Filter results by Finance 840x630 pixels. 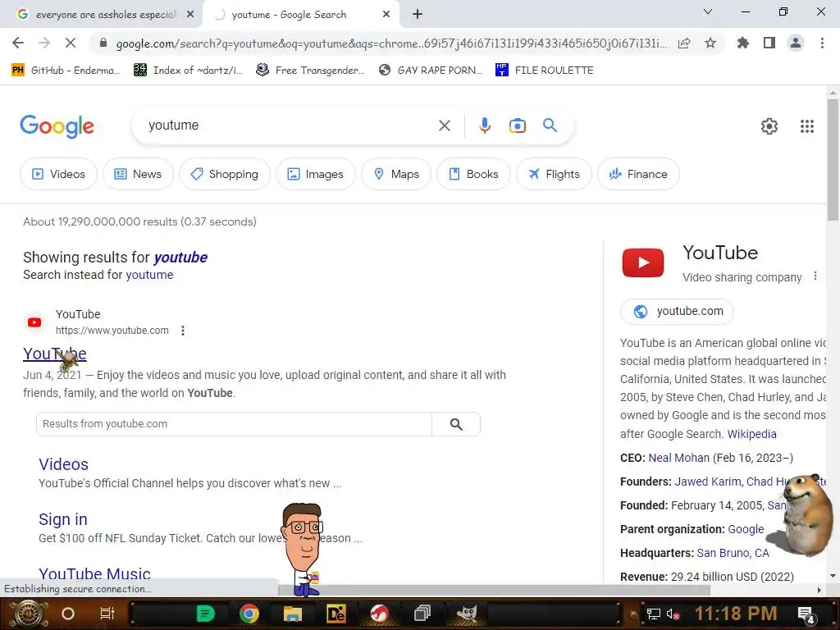pyautogui.click(x=638, y=174)
